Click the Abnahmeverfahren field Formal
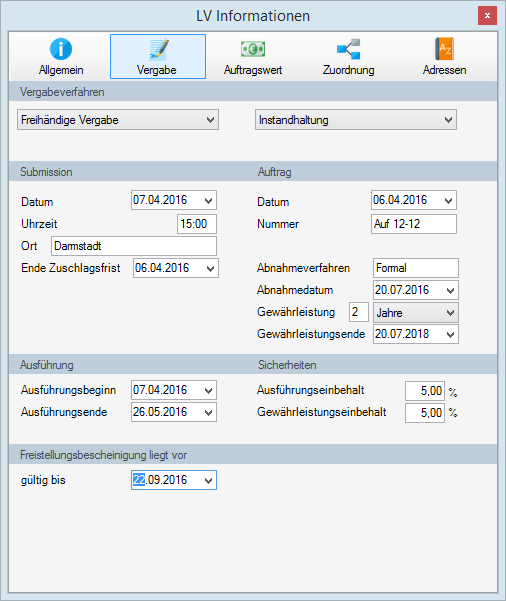This screenshot has height=601, width=506. [416, 268]
